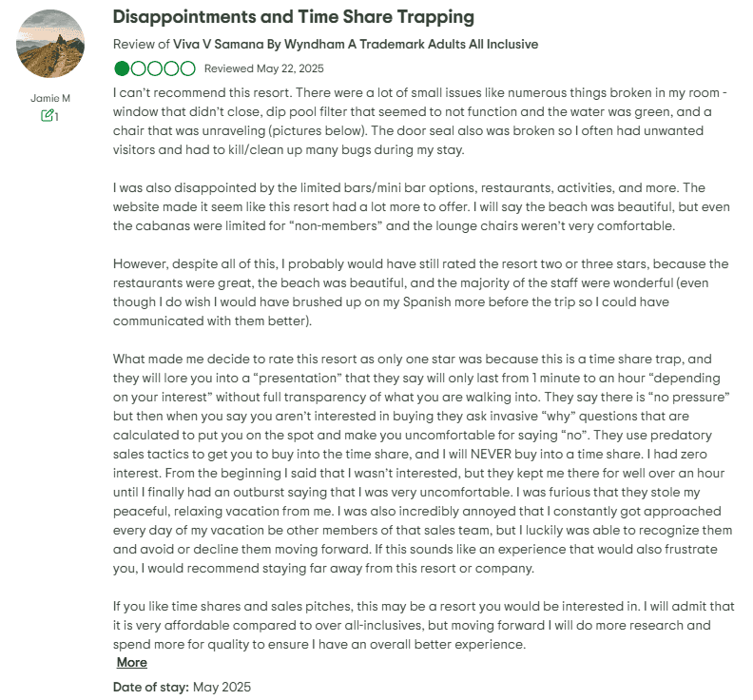The image size is (753, 700).
Task: Click the "Date of stay: May 2025" line
Action: [182, 686]
